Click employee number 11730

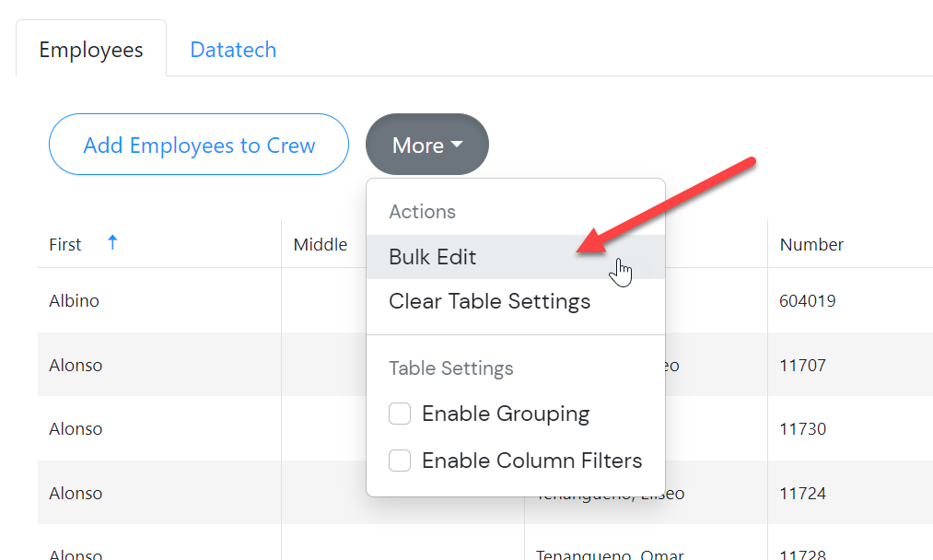(802, 429)
